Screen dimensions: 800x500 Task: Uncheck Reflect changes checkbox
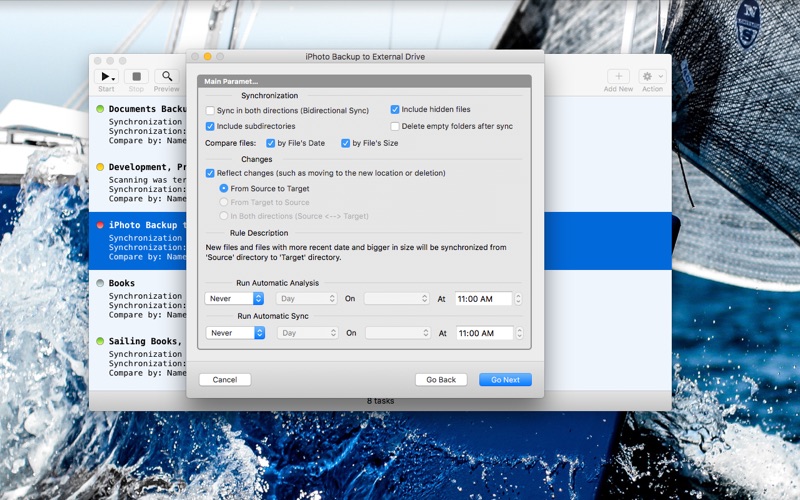pos(210,173)
